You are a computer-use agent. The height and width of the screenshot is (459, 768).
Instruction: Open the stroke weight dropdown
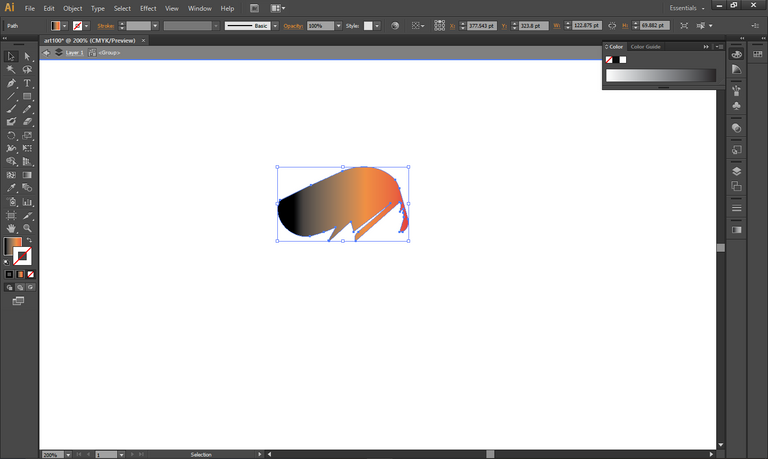(x=155, y=26)
